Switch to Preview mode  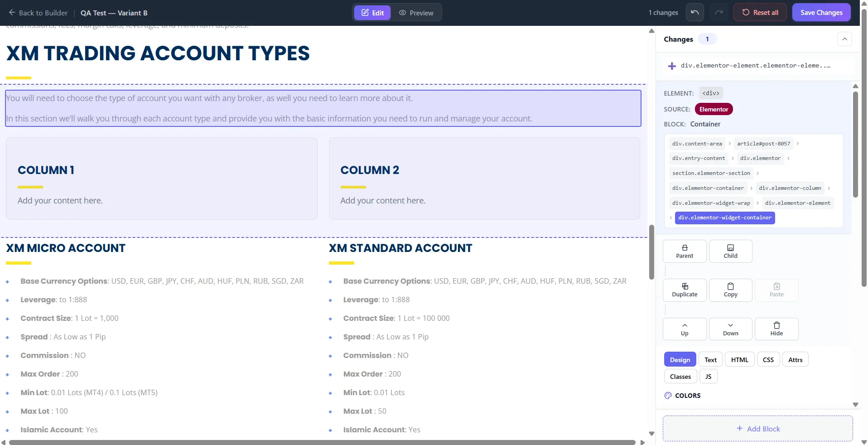(x=416, y=13)
